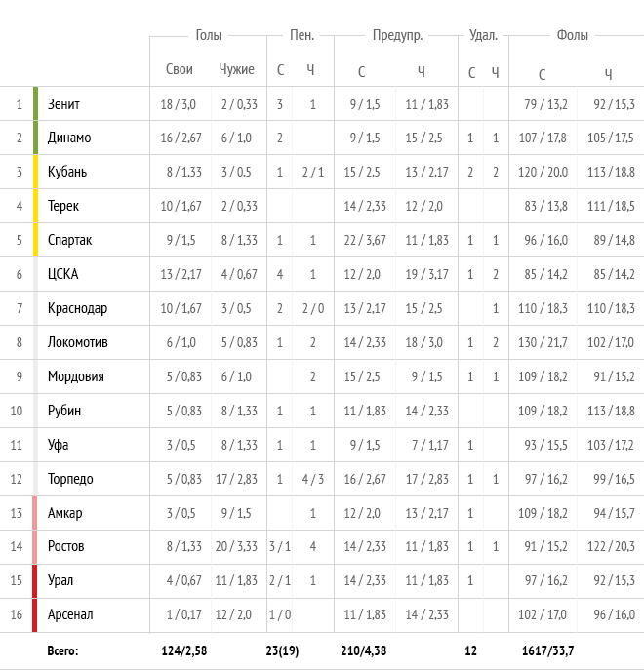Click the Всего total goals value 124/2,58

tap(183, 650)
